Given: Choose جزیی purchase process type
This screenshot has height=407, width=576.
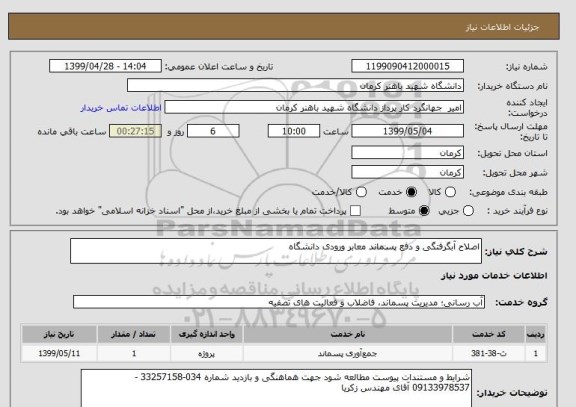Looking at the screenshot, I should pyautogui.click(x=468, y=211).
